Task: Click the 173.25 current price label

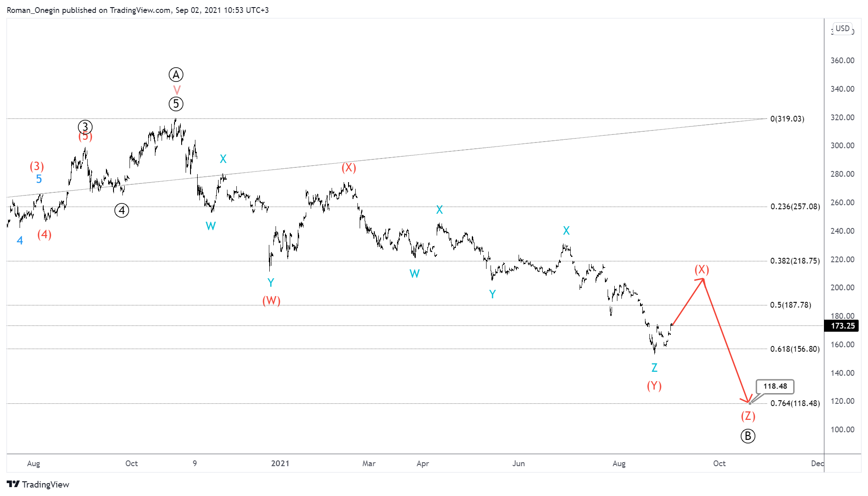Action: pyautogui.click(x=842, y=326)
